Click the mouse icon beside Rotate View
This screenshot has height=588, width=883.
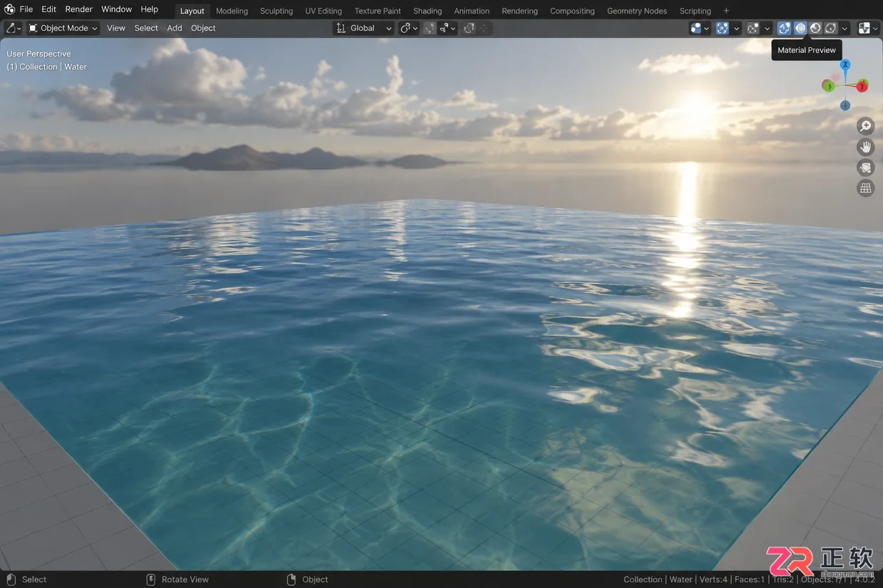coord(150,579)
